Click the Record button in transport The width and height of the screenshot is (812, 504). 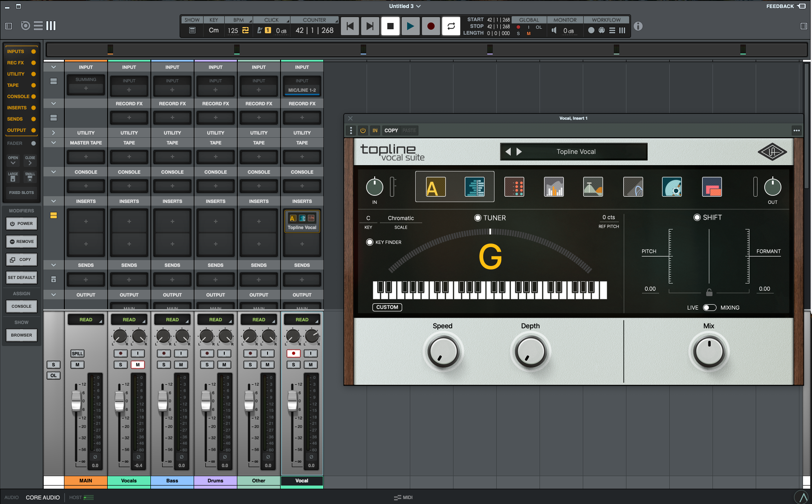click(431, 26)
